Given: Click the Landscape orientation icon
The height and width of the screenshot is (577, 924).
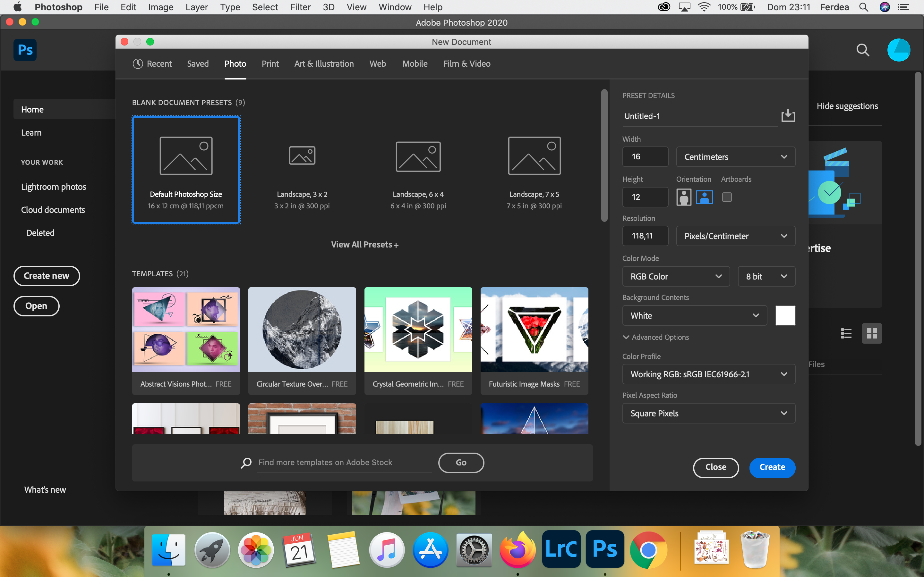Looking at the screenshot, I should click(704, 196).
